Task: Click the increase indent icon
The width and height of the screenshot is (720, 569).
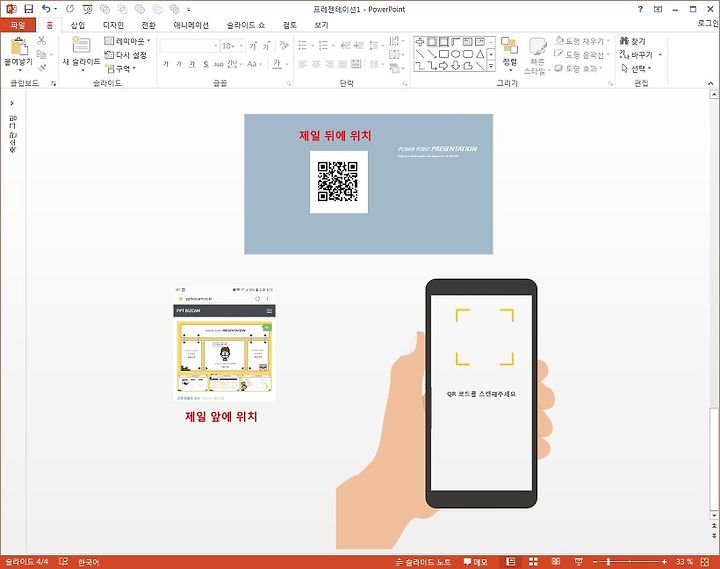Action: point(359,45)
